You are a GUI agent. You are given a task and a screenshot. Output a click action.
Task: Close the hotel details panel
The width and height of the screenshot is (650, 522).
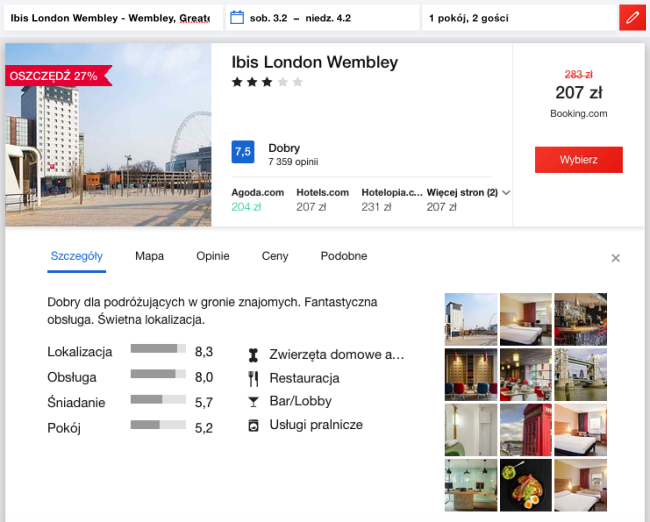pos(616,258)
